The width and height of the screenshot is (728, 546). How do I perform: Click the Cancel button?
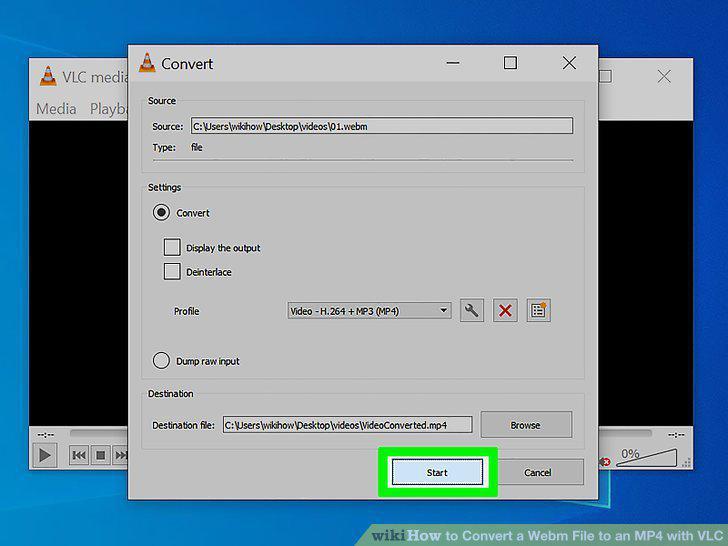tap(537, 472)
